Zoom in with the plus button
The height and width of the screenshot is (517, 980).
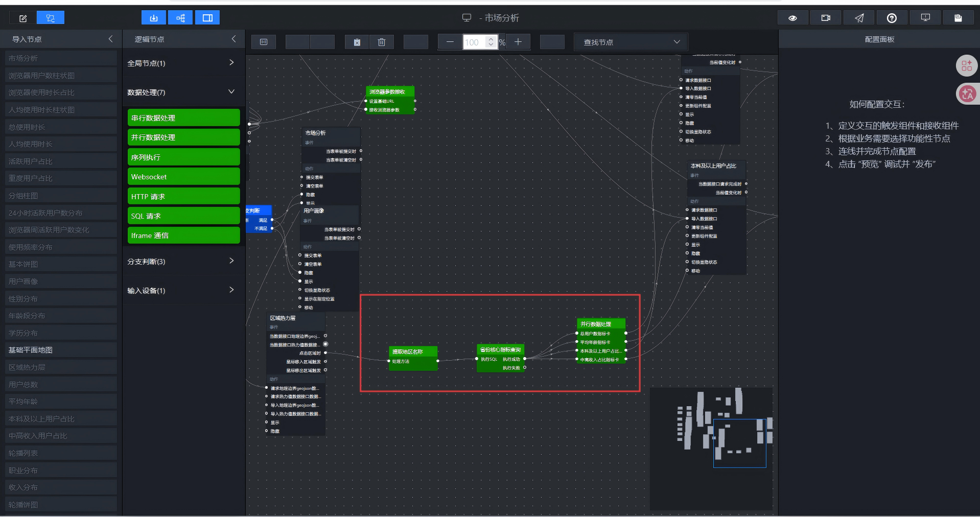point(518,42)
